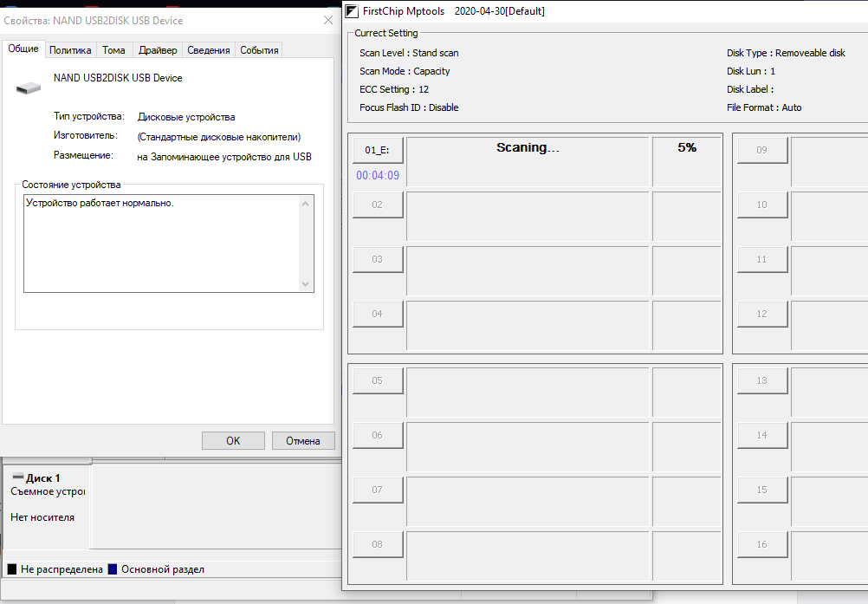Click the blue primary partition legend swatch
868x604 pixels.
pos(113,569)
